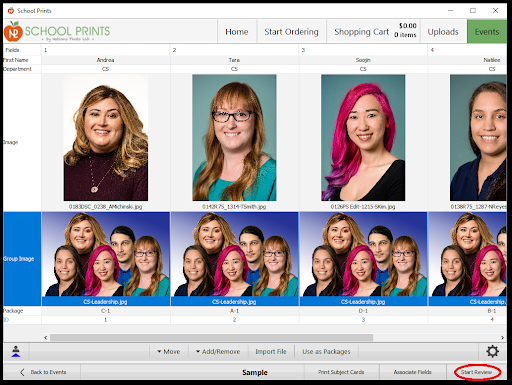Select Tara's portrait thumbnail
The image size is (512, 385).
pos(234,138)
